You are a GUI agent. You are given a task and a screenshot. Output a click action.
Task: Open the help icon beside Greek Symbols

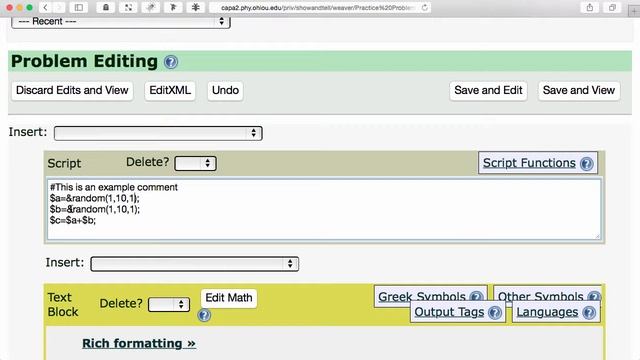click(476, 297)
